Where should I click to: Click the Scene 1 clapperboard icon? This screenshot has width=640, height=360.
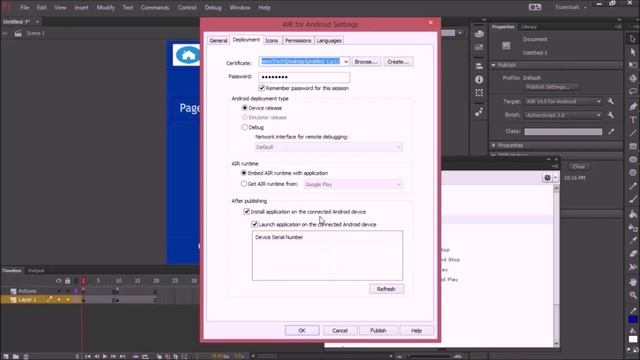(x=18, y=33)
